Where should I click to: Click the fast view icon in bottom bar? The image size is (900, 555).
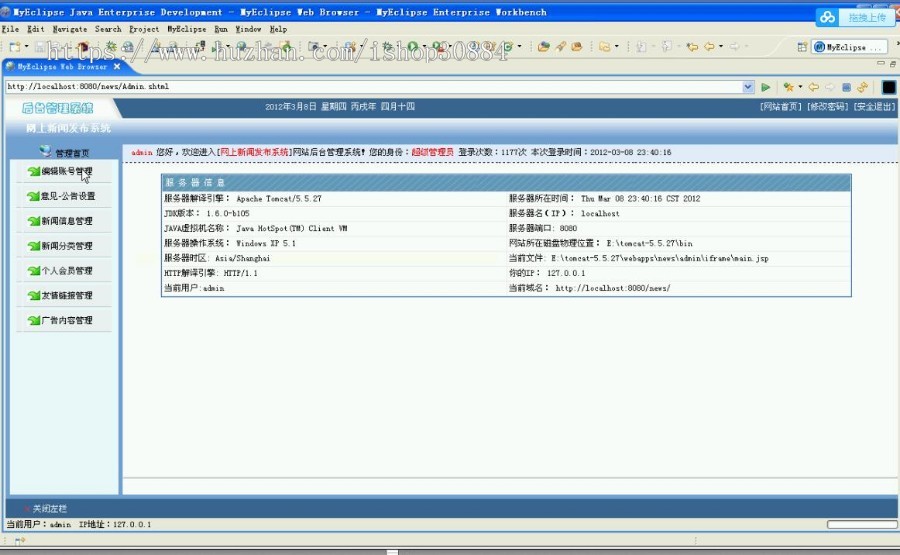coord(20,541)
